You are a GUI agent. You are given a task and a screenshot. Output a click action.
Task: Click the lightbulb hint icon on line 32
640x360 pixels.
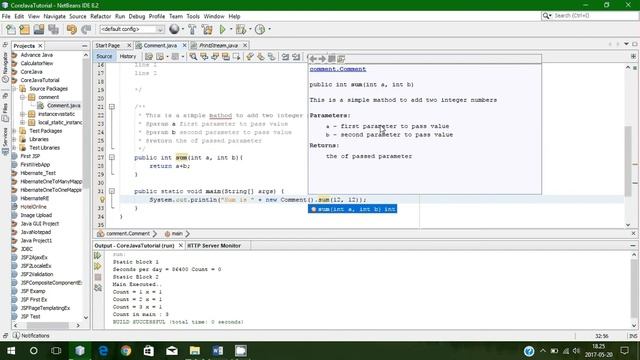(x=102, y=200)
